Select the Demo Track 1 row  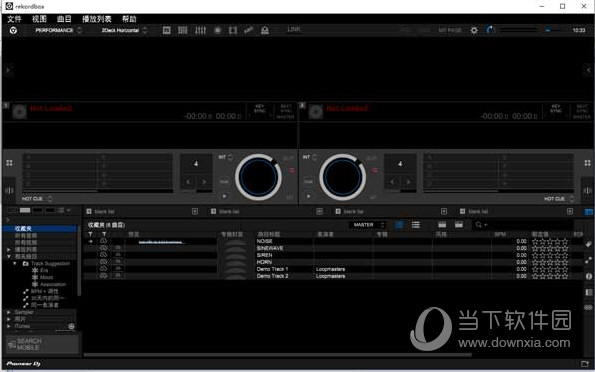tap(333, 269)
